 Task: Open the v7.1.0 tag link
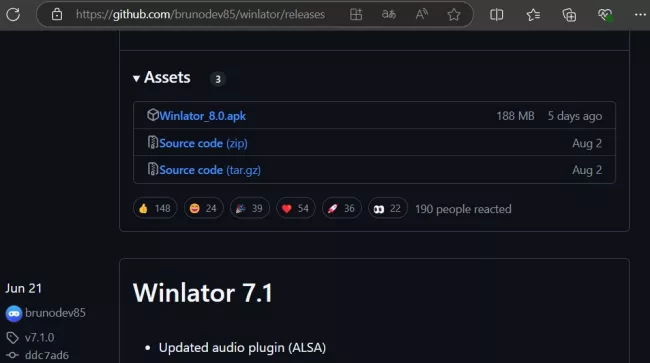[39, 338]
